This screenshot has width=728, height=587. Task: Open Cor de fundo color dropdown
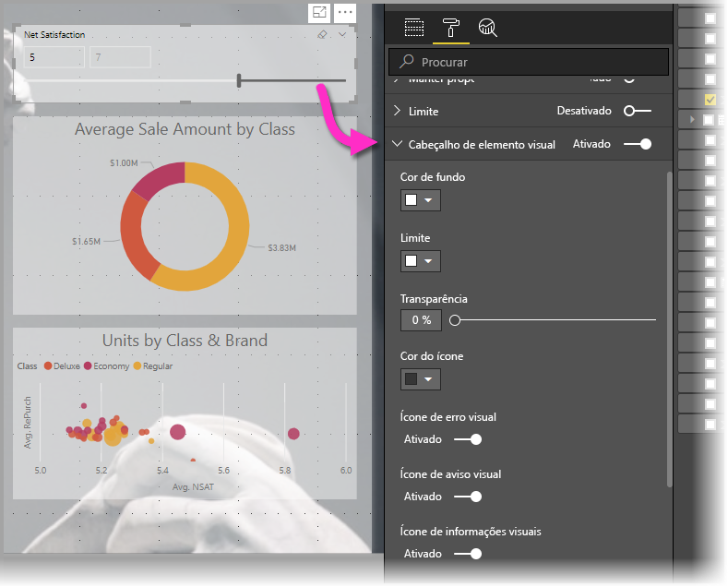point(420,200)
